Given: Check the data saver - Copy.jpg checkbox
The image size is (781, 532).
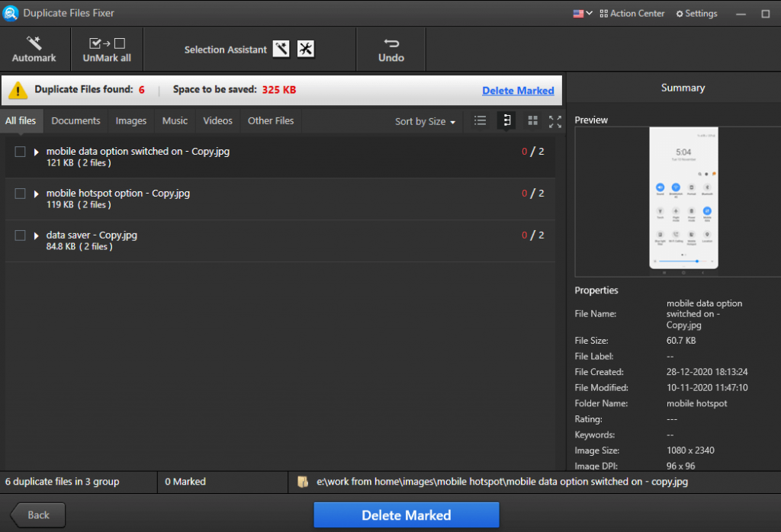Looking at the screenshot, I should tap(21, 236).
